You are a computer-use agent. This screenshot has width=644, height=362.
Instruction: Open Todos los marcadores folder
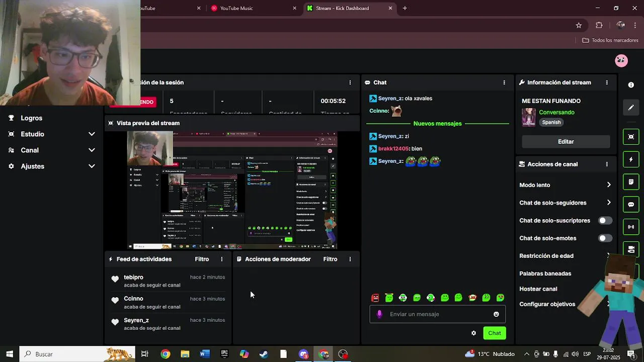(x=610, y=40)
